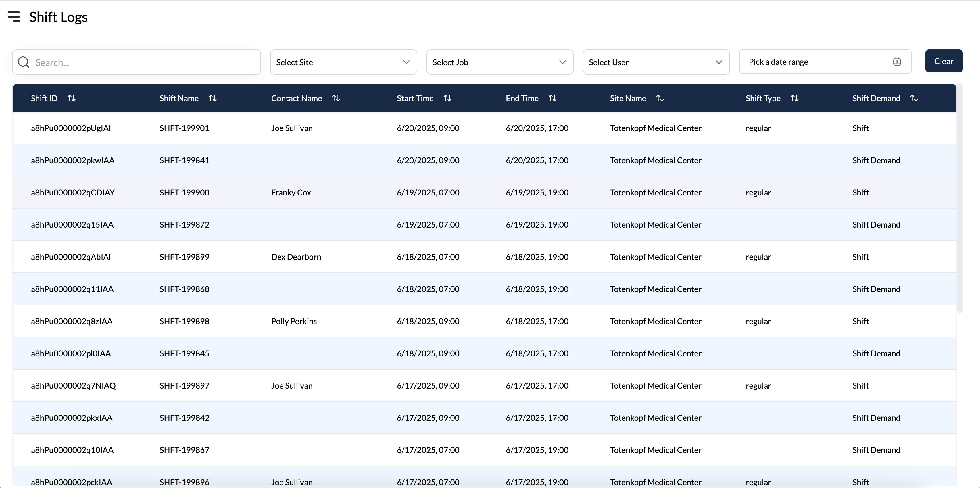980x488 pixels.
Task: Open the navigation hamburger menu
Action: click(14, 16)
